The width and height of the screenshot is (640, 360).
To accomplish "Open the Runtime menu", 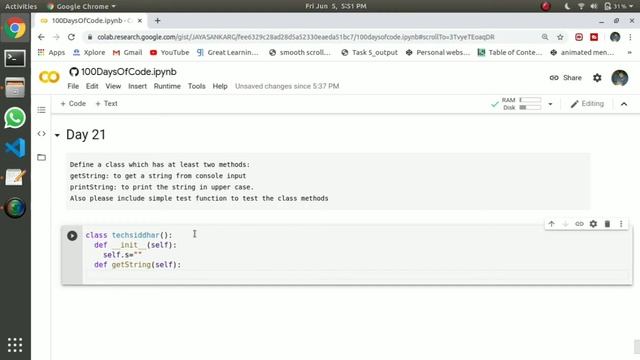I will click(x=167, y=86).
